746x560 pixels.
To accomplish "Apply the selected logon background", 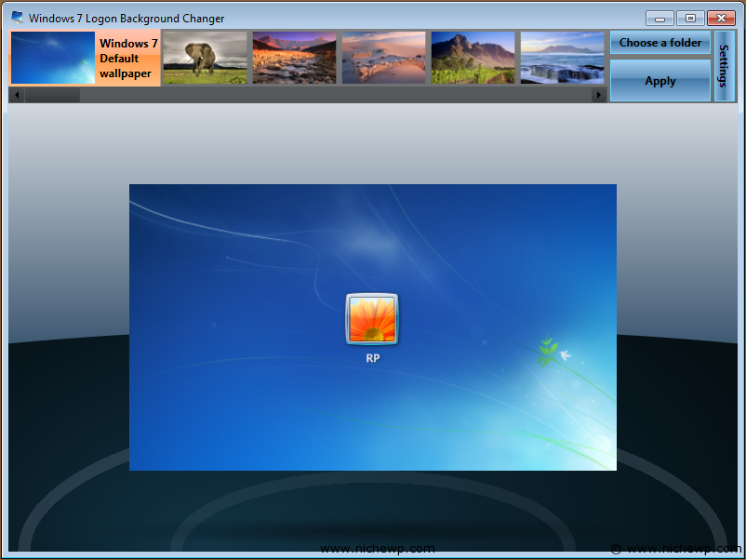I will 660,80.
